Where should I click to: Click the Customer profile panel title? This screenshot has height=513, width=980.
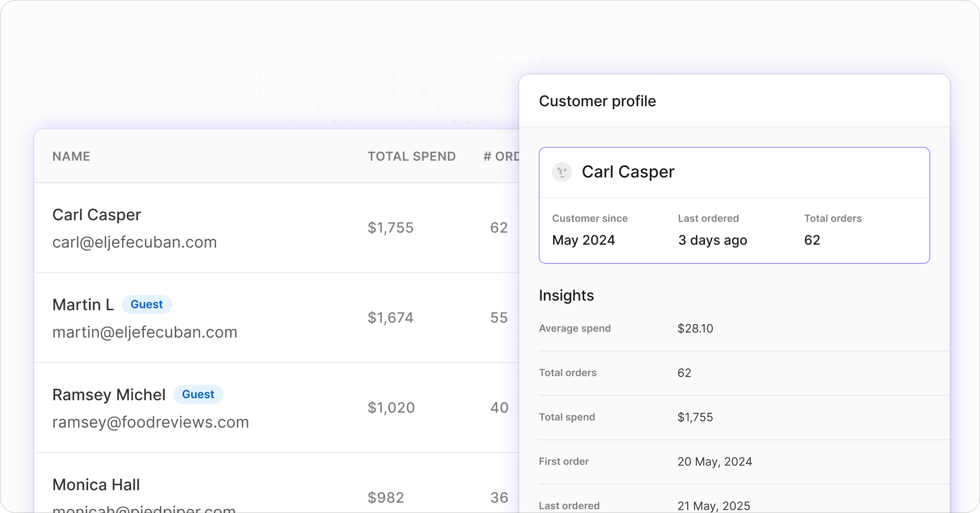tap(597, 101)
